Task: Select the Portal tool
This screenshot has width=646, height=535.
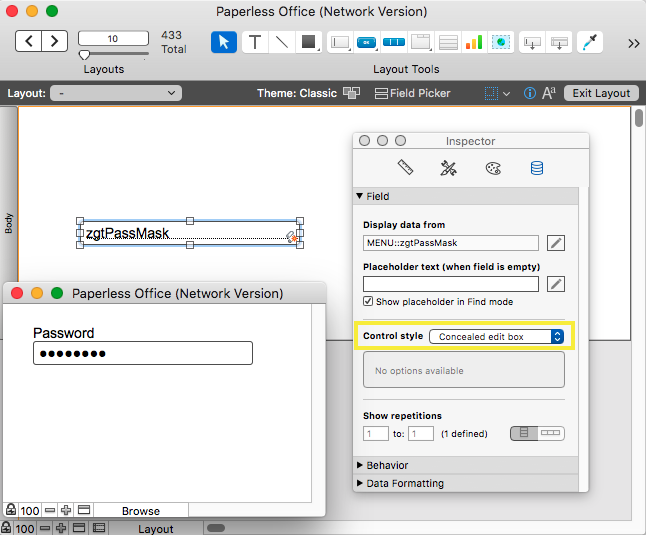Action: tap(448, 42)
